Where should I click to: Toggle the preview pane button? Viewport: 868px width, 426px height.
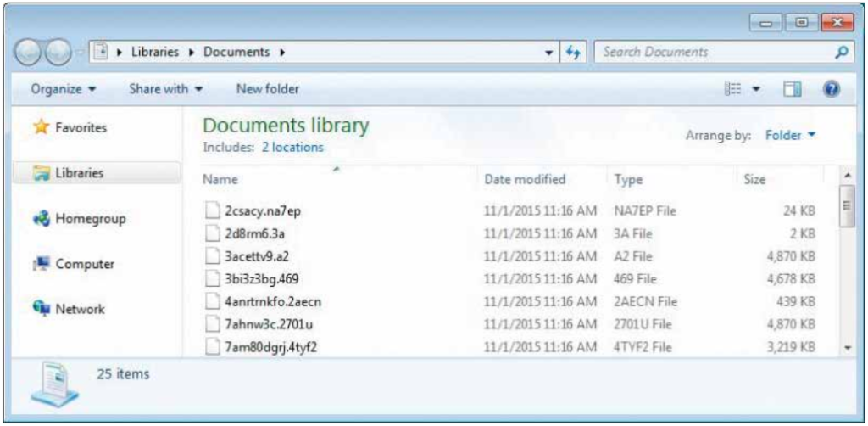[793, 89]
